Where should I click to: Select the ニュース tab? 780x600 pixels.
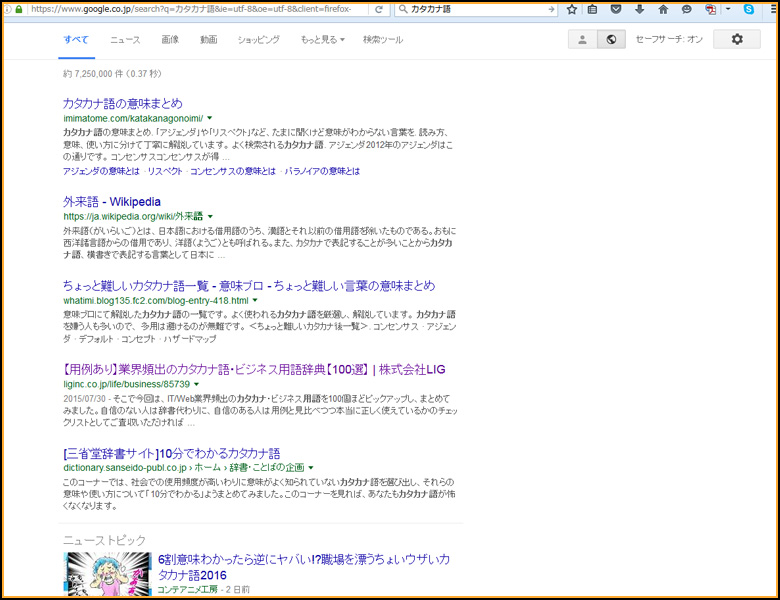[x=125, y=39]
